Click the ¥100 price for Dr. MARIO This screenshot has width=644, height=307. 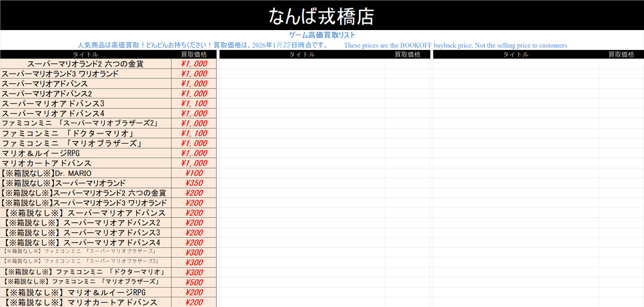194,173
